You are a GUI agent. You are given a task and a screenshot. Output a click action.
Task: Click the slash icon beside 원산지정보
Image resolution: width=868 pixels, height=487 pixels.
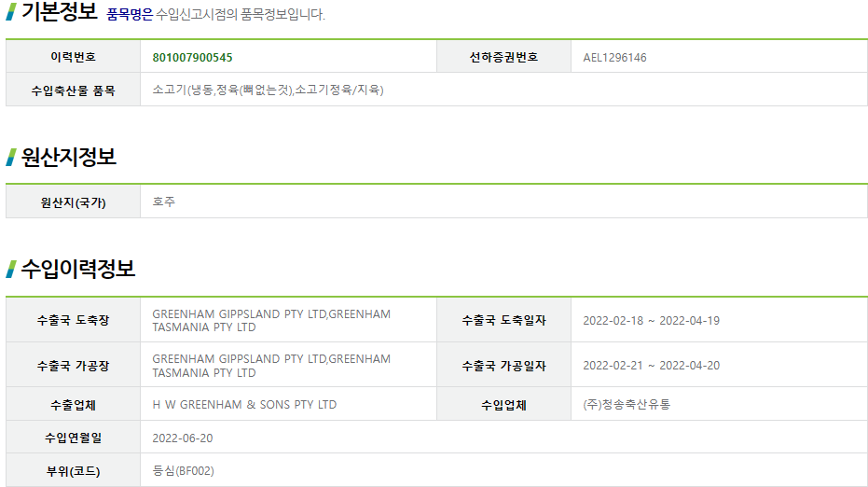11,157
